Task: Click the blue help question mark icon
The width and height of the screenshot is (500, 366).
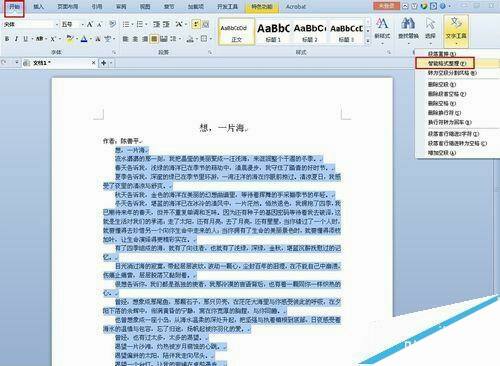Action: (x=443, y=6)
